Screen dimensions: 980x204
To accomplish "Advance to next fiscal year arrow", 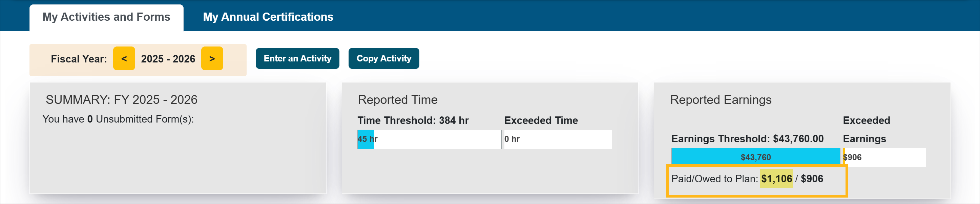I will (x=212, y=59).
